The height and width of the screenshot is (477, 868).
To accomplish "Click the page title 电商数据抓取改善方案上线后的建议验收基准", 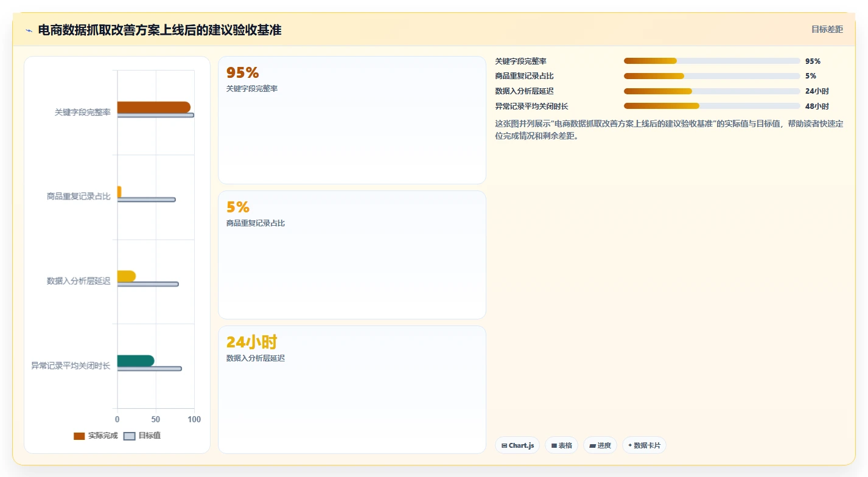I will click(x=159, y=30).
